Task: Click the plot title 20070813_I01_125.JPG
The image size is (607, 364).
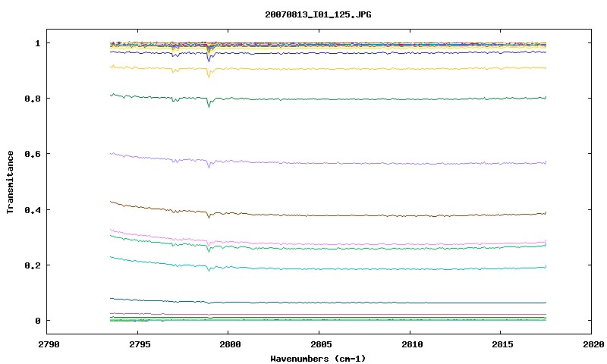Action: (x=318, y=14)
